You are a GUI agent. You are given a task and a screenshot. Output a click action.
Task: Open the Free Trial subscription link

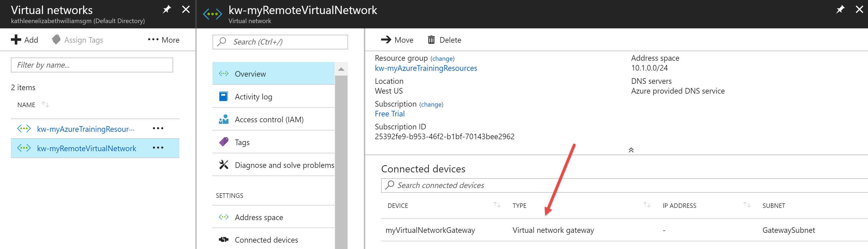[x=390, y=114]
